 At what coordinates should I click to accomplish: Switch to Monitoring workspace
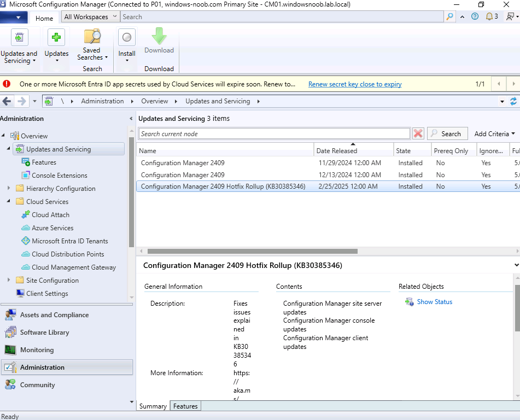[x=67, y=350]
